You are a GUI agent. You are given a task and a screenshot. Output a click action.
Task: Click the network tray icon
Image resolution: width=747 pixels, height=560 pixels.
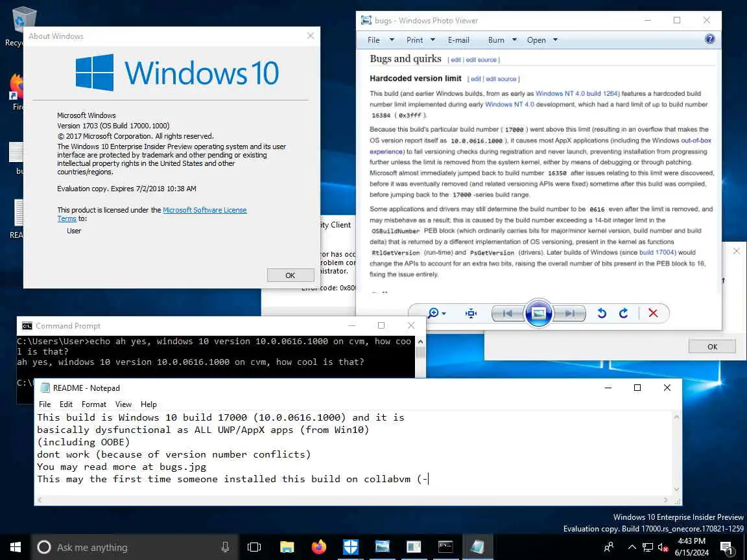647,547
